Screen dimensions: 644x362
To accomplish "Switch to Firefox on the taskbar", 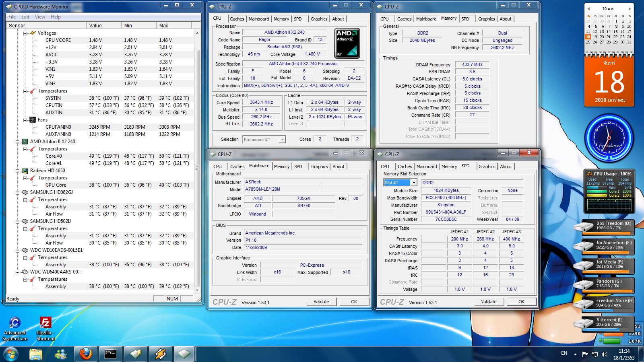I will [85, 354].
